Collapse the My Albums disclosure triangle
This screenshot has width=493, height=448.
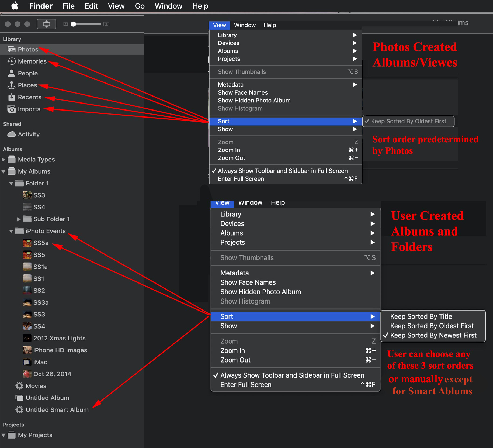coord(4,171)
